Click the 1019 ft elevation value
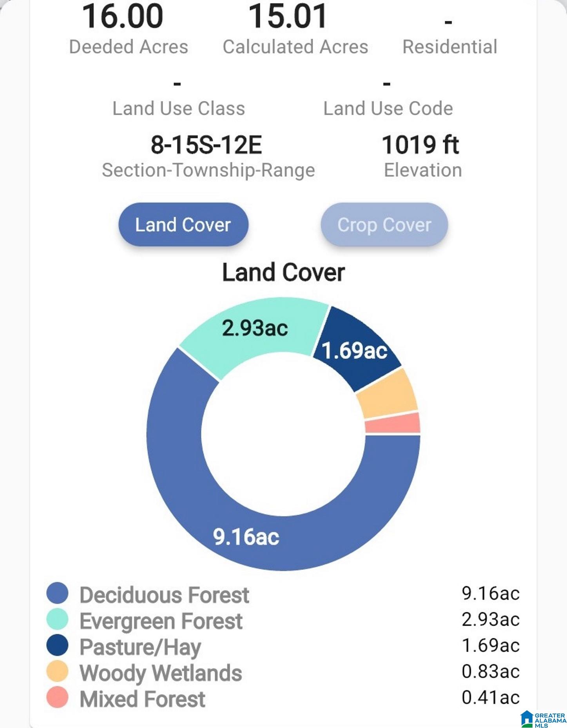The width and height of the screenshot is (567, 728). pyautogui.click(x=420, y=145)
